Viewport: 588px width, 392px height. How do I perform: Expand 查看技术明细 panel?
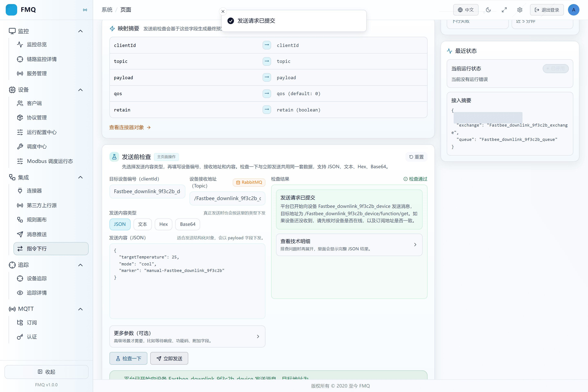pyautogui.click(x=349, y=245)
